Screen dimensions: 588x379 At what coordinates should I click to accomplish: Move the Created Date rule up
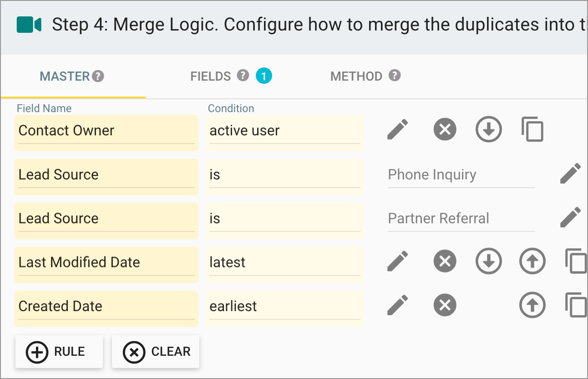tap(532, 305)
